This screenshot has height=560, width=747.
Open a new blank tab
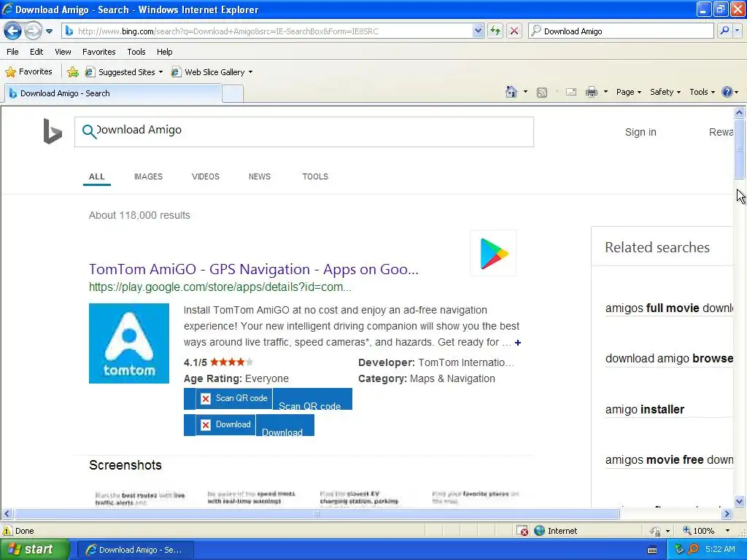coord(233,94)
